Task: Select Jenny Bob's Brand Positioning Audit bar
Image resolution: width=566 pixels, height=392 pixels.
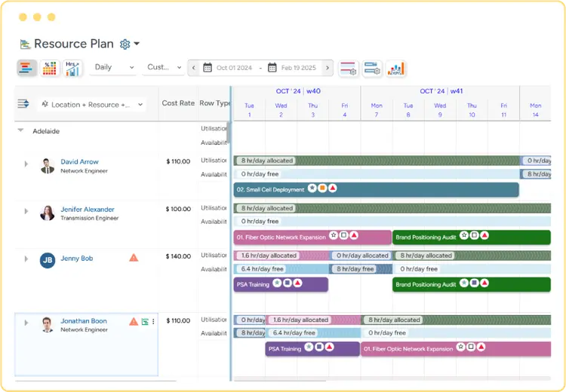Action: 472,284
